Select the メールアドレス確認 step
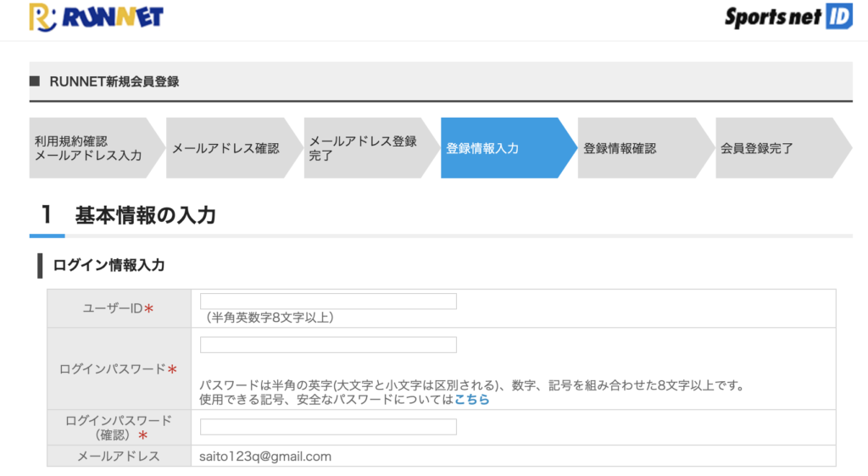 point(234,147)
